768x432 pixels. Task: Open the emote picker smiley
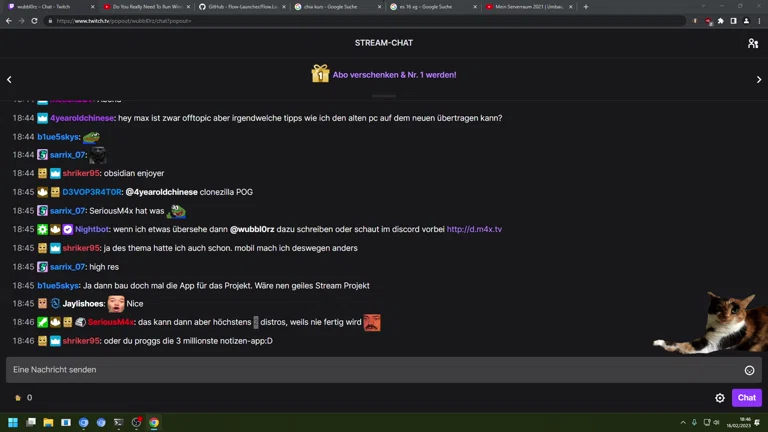click(x=749, y=370)
